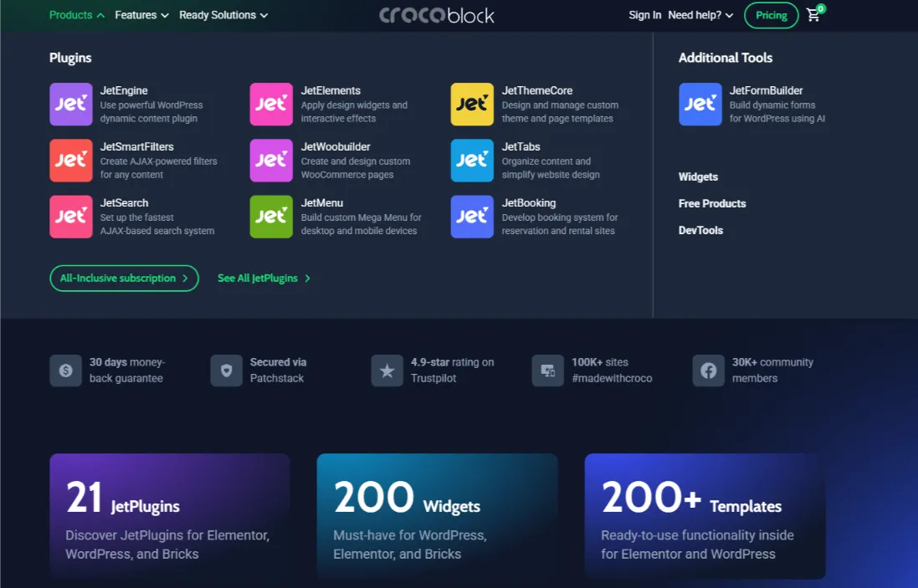Image resolution: width=918 pixels, height=588 pixels.
Task: Open the 200+ Templates card
Action: pos(705,516)
